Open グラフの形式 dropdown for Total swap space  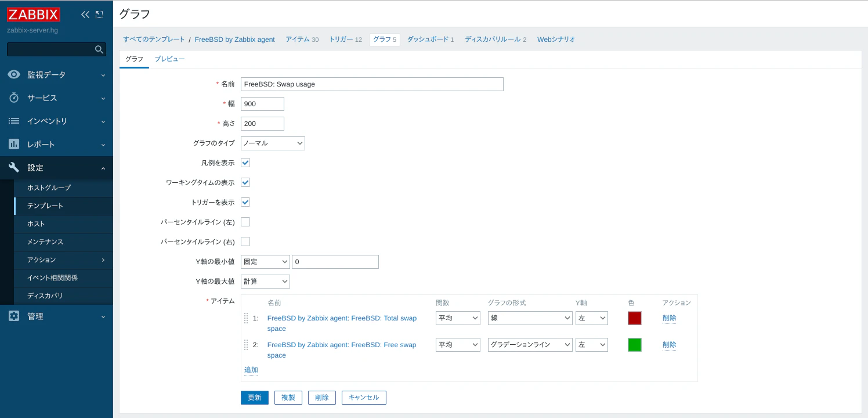pyautogui.click(x=530, y=318)
